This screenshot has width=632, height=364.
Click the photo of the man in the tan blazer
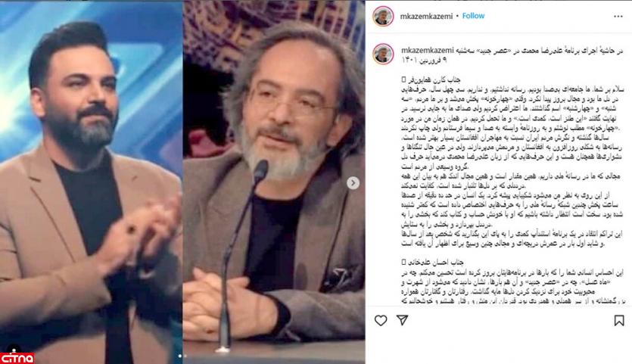pos(91,182)
